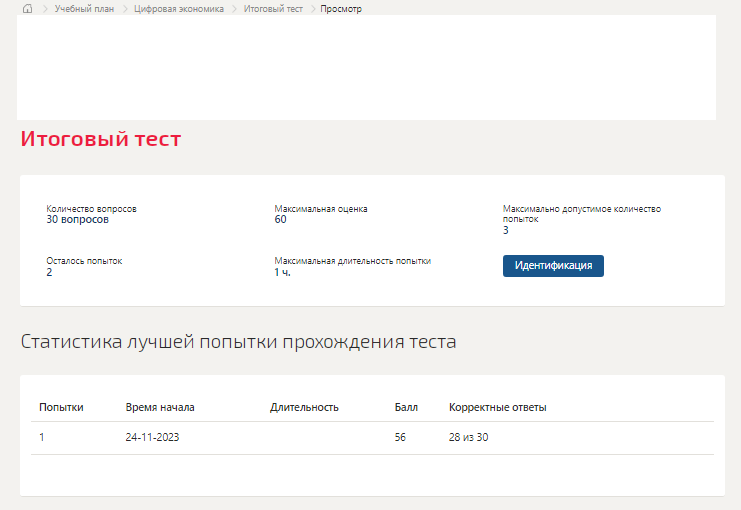The width and height of the screenshot is (741, 510).
Task: Click the Корректные ответы column header
Action: coord(497,407)
